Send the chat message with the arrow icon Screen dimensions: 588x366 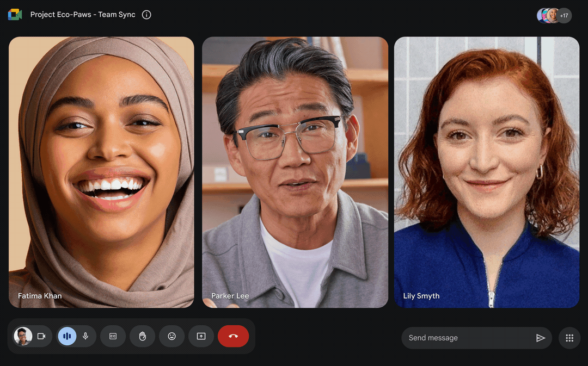click(541, 338)
